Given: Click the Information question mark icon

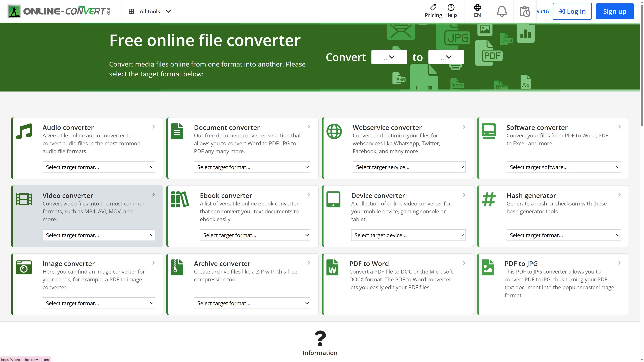Looking at the screenshot, I should click(320, 338).
